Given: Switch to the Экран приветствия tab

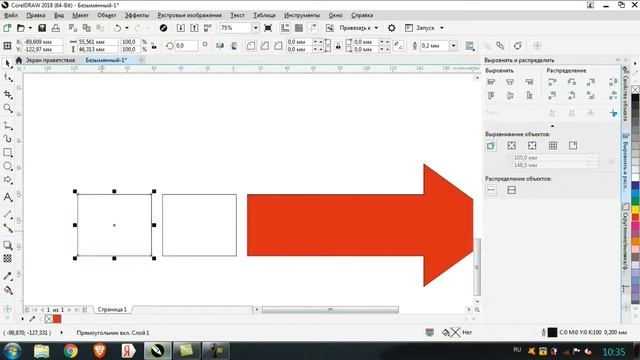Looking at the screenshot, I should click(50, 60).
